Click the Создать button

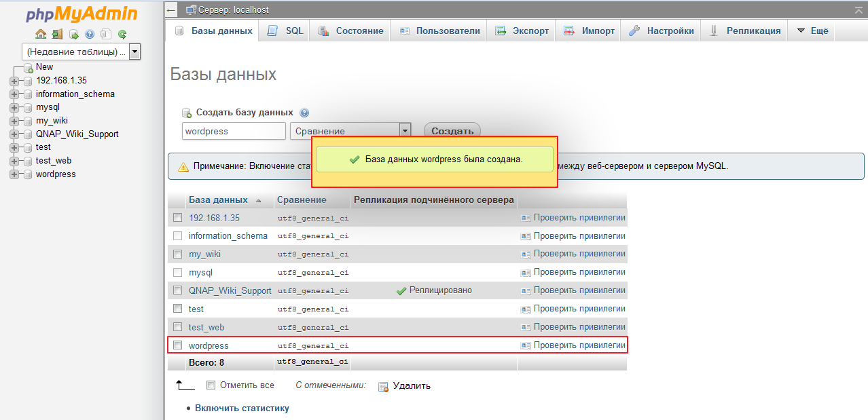(452, 131)
